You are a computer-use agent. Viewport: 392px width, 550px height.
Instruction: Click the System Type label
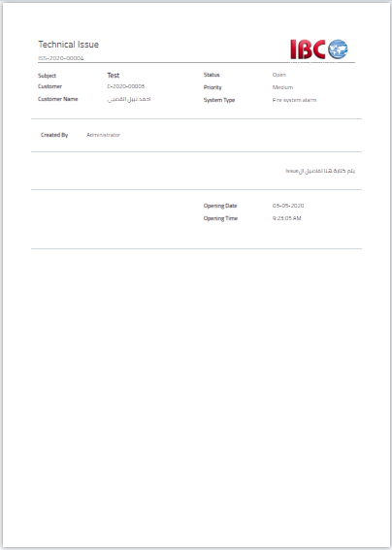point(219,100)
